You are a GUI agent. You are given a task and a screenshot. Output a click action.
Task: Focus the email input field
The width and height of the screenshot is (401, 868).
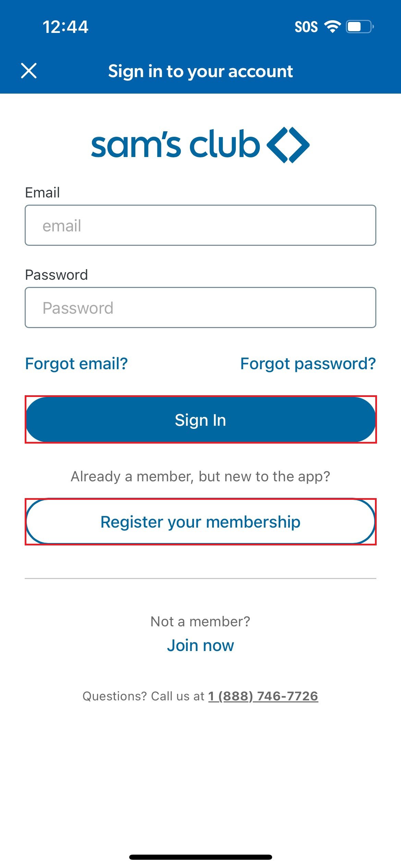(200, 225)
